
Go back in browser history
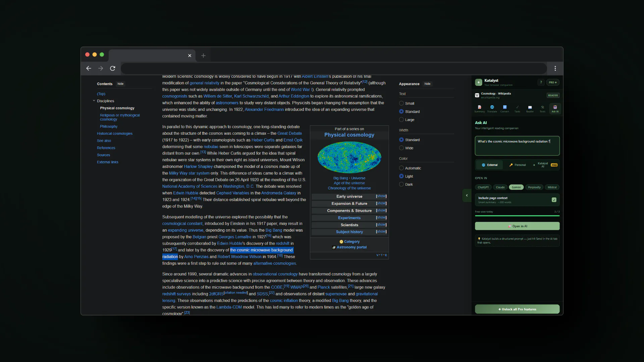click(x=89, y=68)
